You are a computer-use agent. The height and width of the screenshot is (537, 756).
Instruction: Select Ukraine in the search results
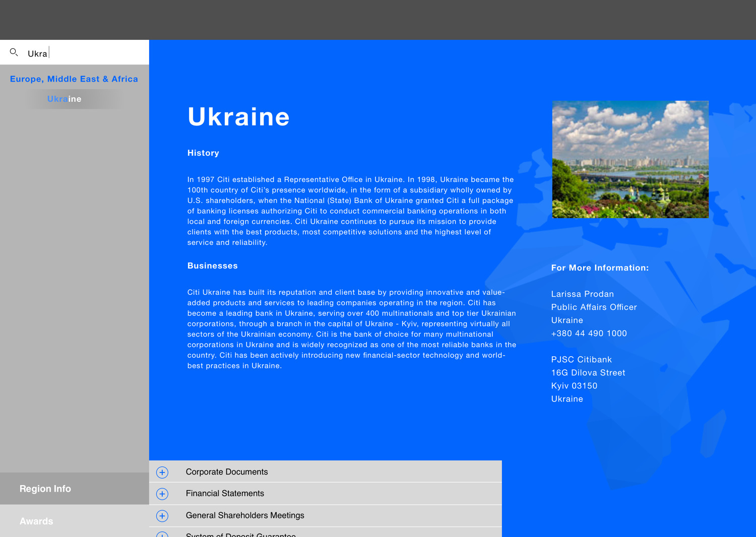(x=64, y=99)
